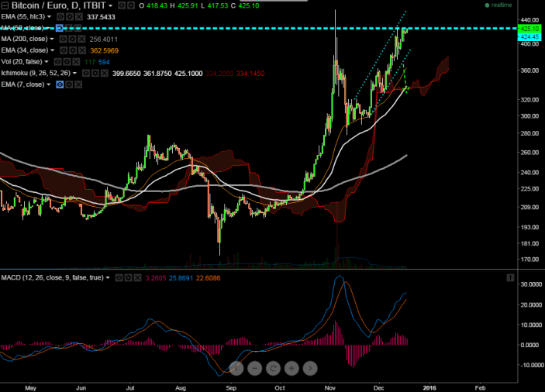Open settings gear for Vol (20, false)
545x392 pixels.
pyautogui.click(x=67, y=62)
